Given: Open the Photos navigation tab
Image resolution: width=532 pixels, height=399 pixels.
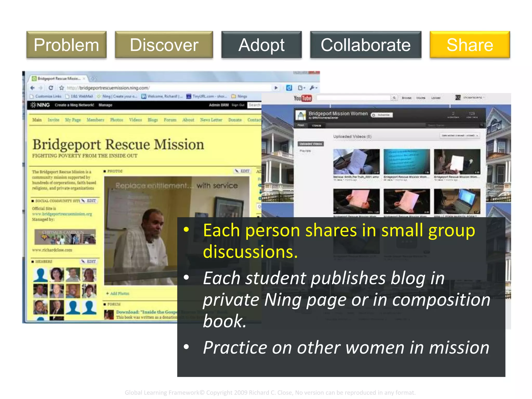Looking at the screenshot, I should 117,120.
